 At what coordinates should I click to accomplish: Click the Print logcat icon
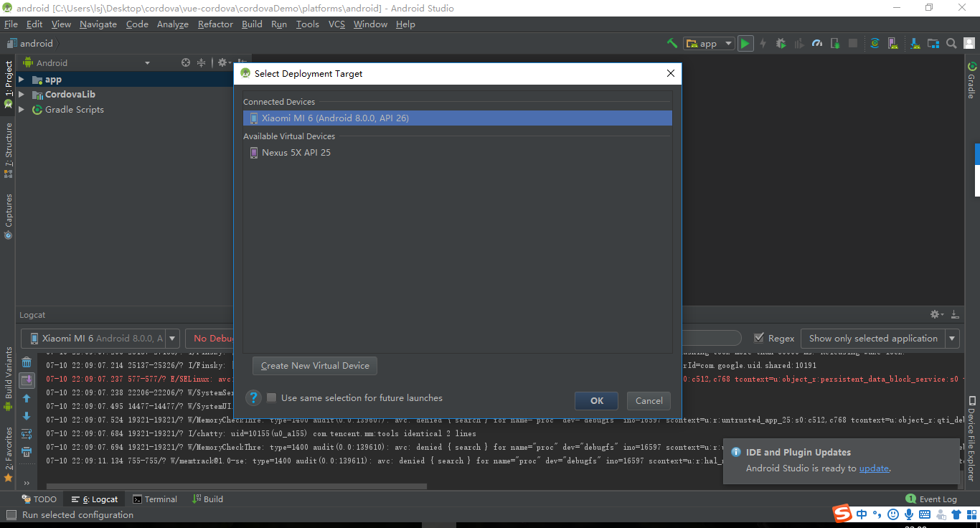tap(27, 452)
